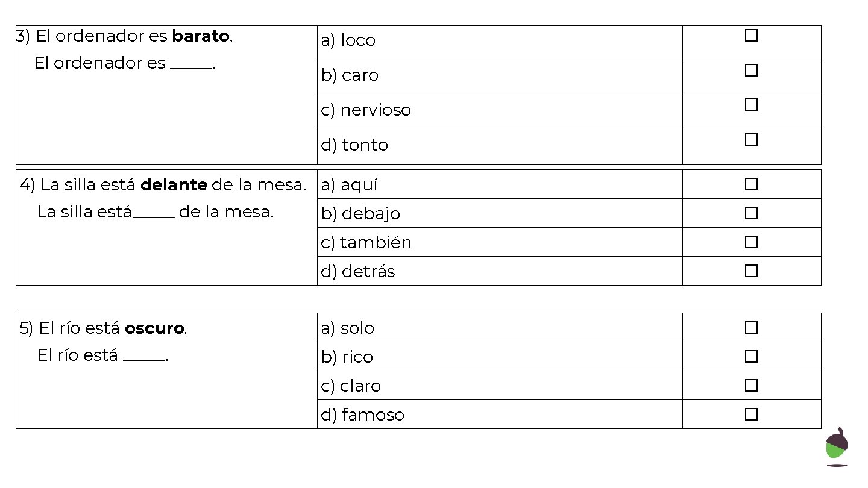Check the 'b) debajo' checkbox
The height and width of the screenshot is (488, 868).
click(751, 213)
